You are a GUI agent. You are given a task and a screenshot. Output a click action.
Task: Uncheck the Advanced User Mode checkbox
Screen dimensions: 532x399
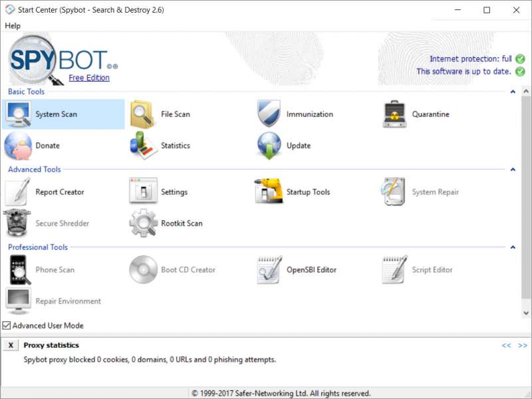click(7, 325)
